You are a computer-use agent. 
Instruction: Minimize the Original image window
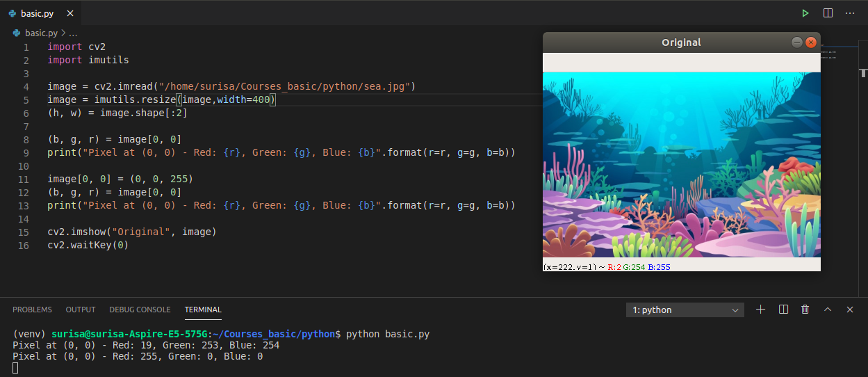coord(797,42)
